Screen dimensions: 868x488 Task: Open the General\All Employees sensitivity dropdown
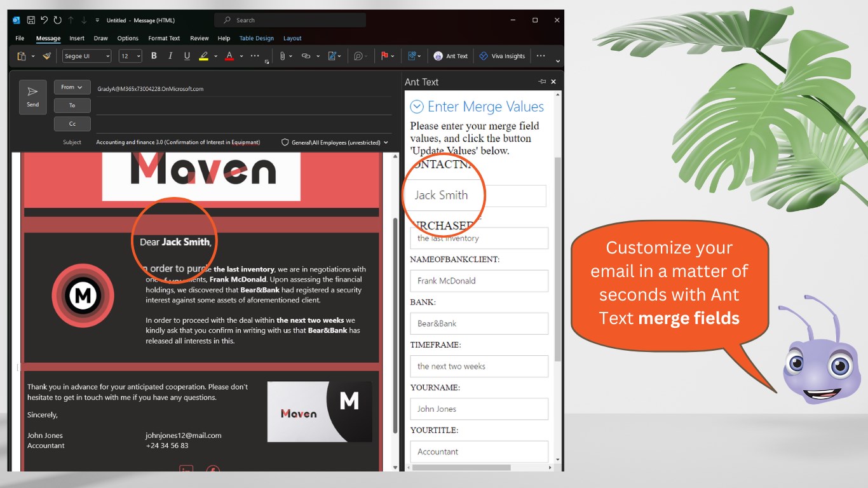(x=335, y=142)
